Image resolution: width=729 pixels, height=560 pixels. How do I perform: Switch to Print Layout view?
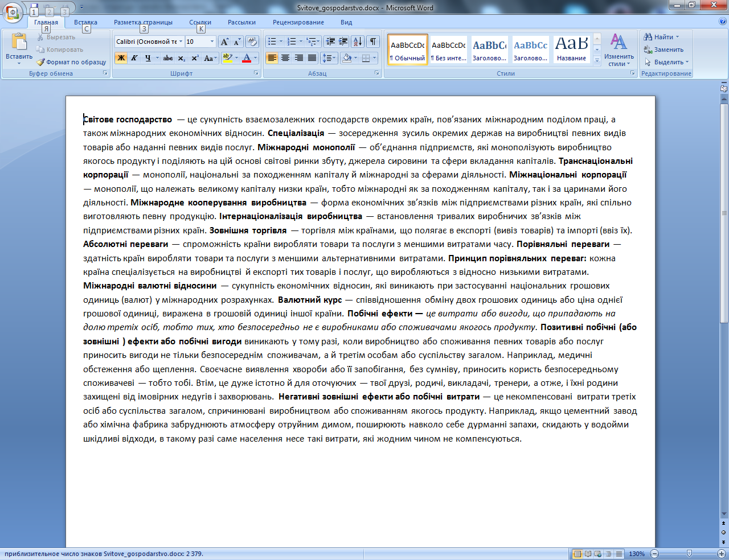coord(578,554)
